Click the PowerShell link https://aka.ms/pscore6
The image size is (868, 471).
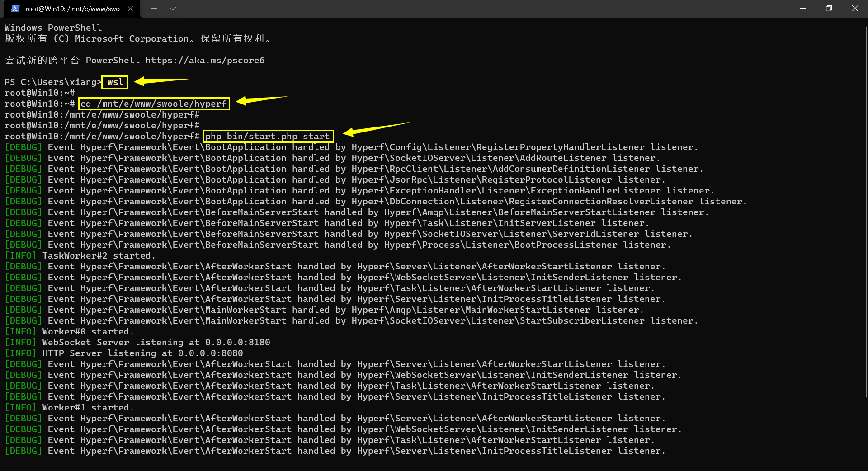coord(205,60)
